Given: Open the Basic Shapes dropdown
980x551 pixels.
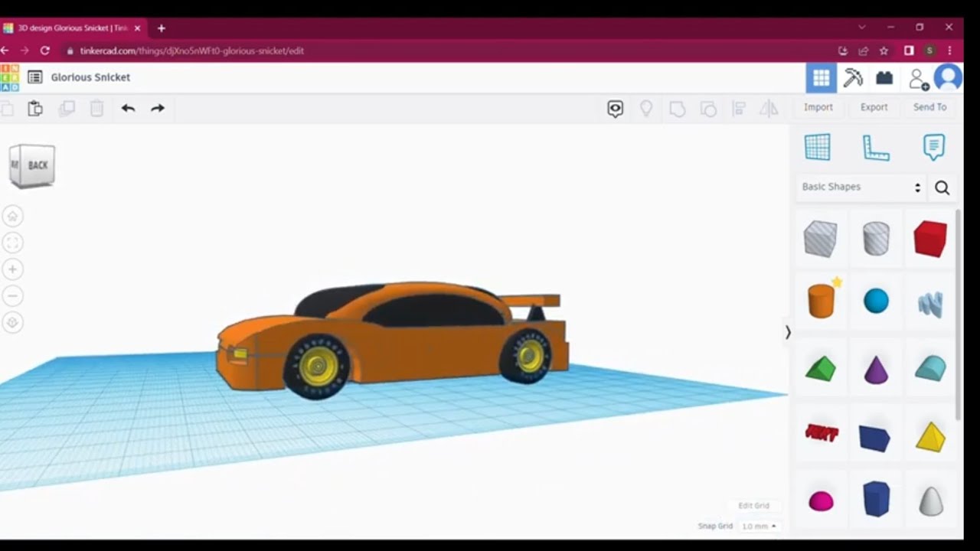Looking at the screenshot, I should pos(861,187).
